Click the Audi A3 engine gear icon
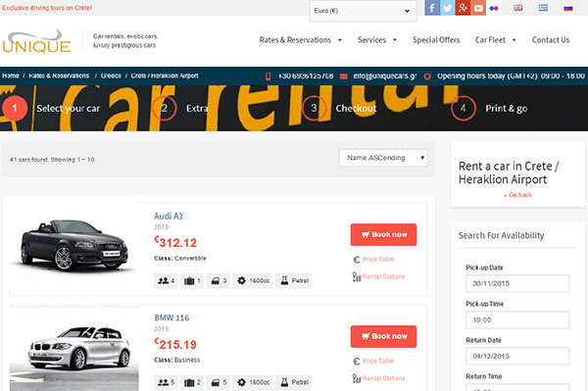The width and height of the screenshot is (588, 391). (241, 280)
